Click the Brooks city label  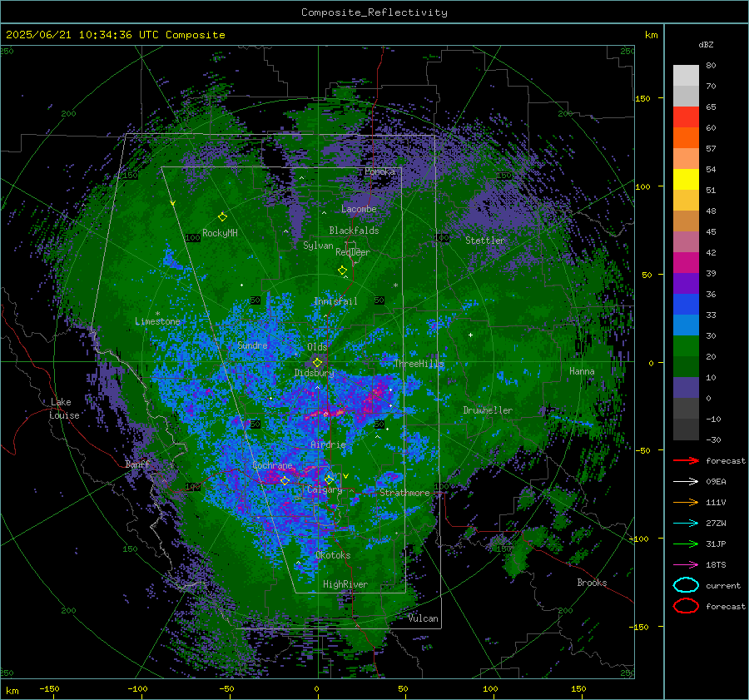point(592,583)
